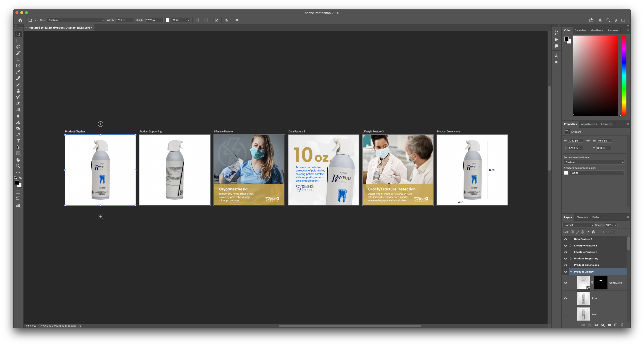
Task: Click the front layer thumbnail
Action: pos(583,298)
